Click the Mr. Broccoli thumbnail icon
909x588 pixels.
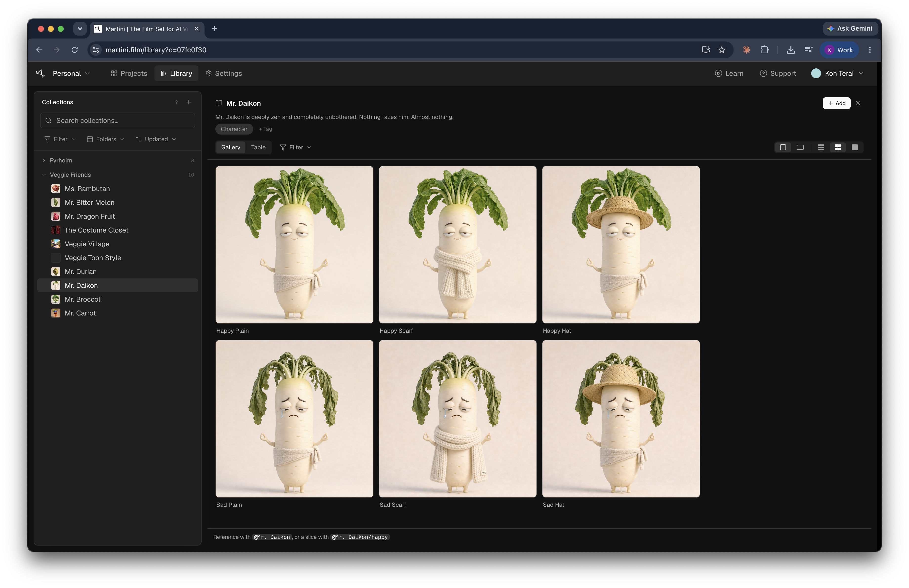tap(56, 299)
